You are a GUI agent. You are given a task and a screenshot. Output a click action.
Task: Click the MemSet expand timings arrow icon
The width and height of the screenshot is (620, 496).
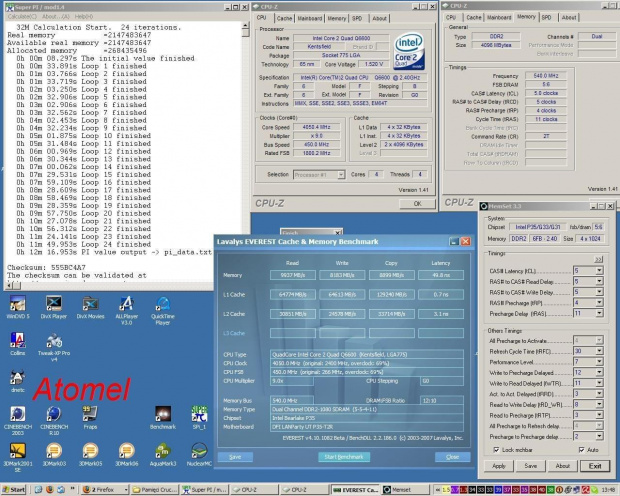[598, 259]
